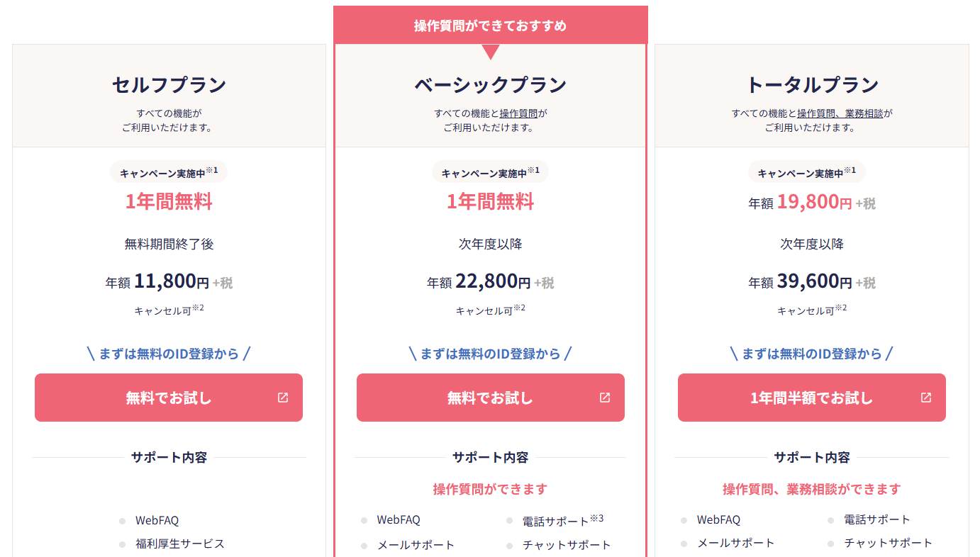This screenshot has height=557, width=980.
Task: Follow 操作質問、業務相談 link in トータルプラン description
Action: (840, 113)
